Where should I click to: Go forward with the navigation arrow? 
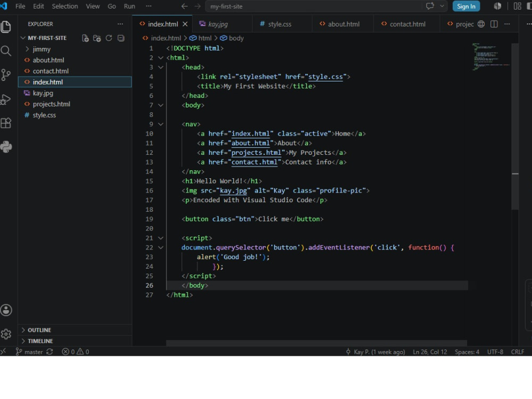[x=197, y=6]
